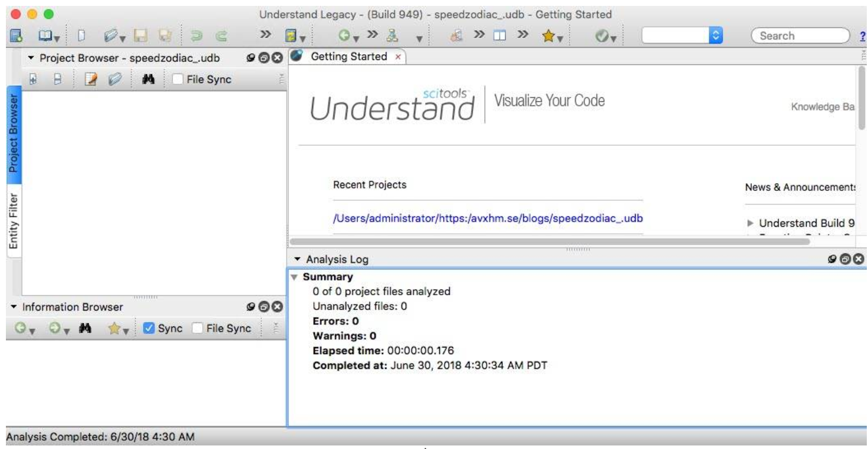Image resolution: width=868 pixels, height=449 pixels.
Task: Click the open folder icon in Project Browser
Action: click(116, 79)
